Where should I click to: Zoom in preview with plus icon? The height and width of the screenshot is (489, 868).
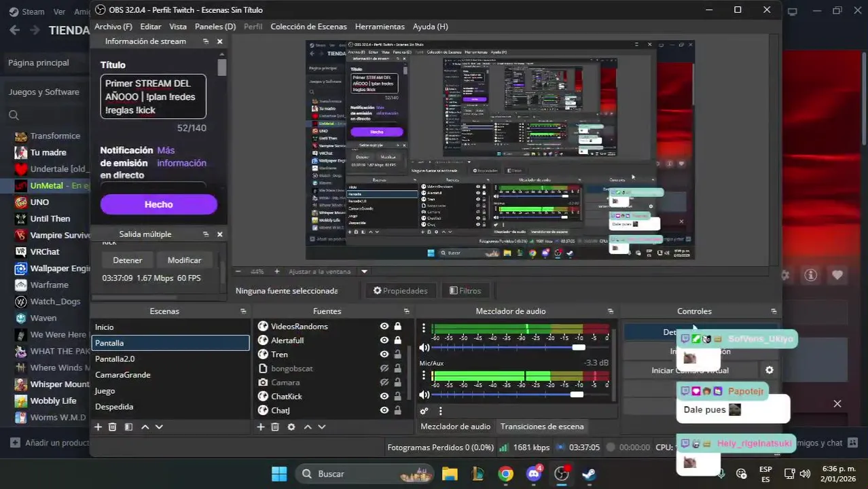coord(276,271)
